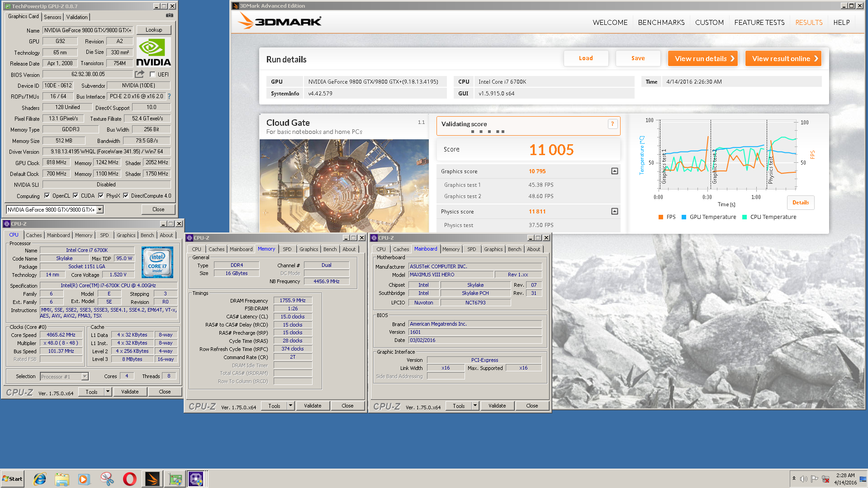Click the NVIDIA logo in GPU-Z

coord(154,52)
